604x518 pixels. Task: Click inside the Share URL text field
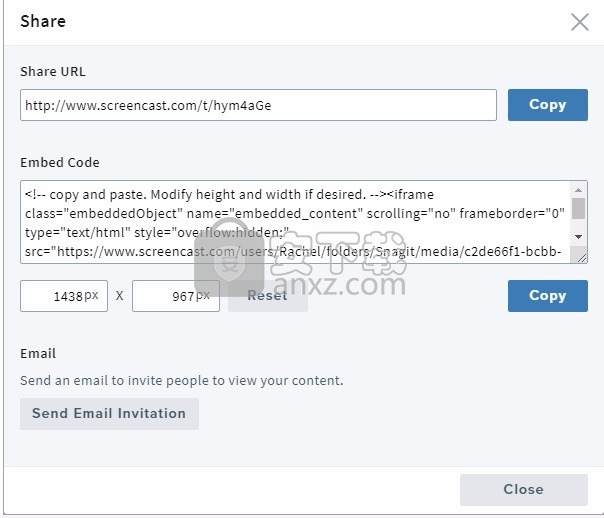[x=258, y=105]
